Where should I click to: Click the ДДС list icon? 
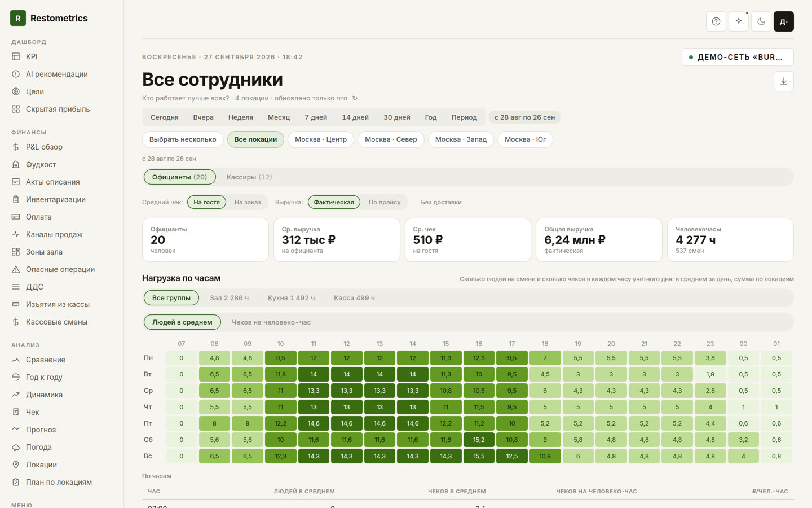point(16,287)
